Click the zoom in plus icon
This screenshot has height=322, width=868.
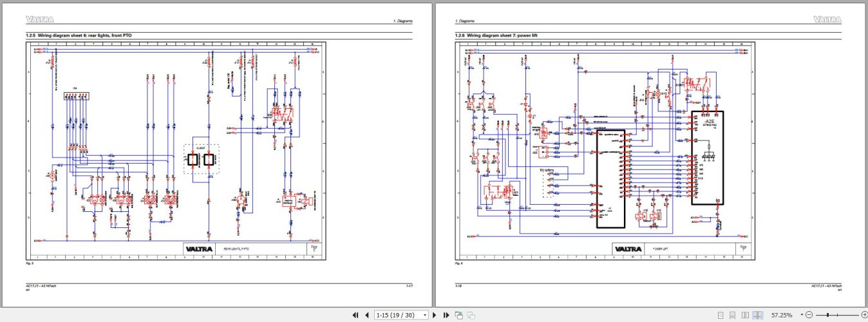tap(863, 315)
